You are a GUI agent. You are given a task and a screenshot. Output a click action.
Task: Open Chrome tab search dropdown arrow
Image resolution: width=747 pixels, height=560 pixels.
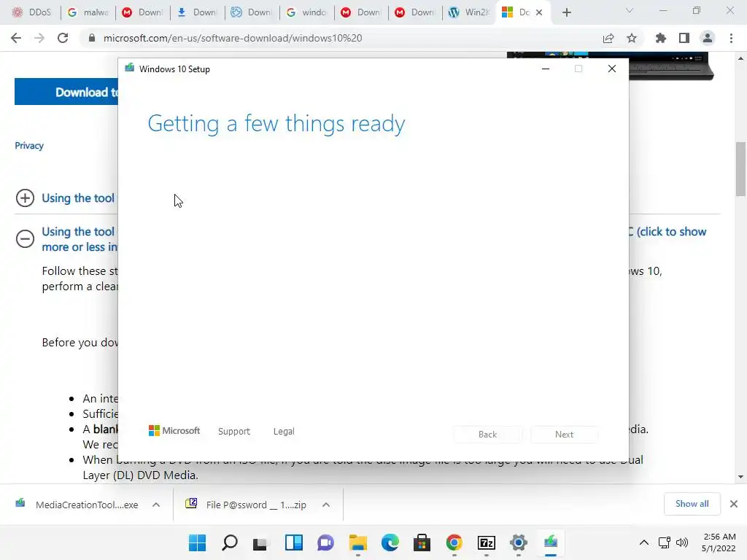click(x=630, y=10)
